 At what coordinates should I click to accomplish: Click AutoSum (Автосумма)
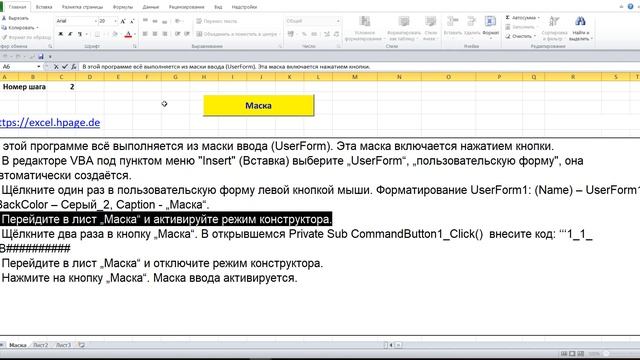pyautogui.click(x=522, y=18)
